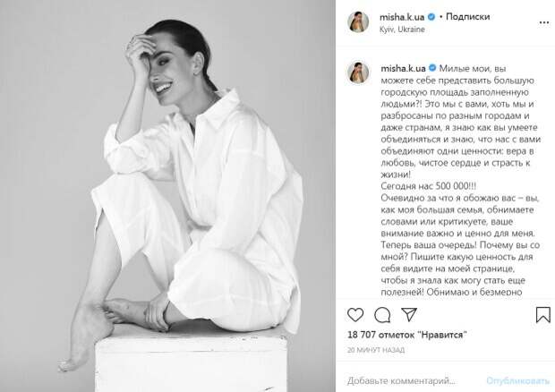Viewport: 555px width, 392px height.
Task: Click the 20 минут назад timestamp
Action: (x=376, y=350)
